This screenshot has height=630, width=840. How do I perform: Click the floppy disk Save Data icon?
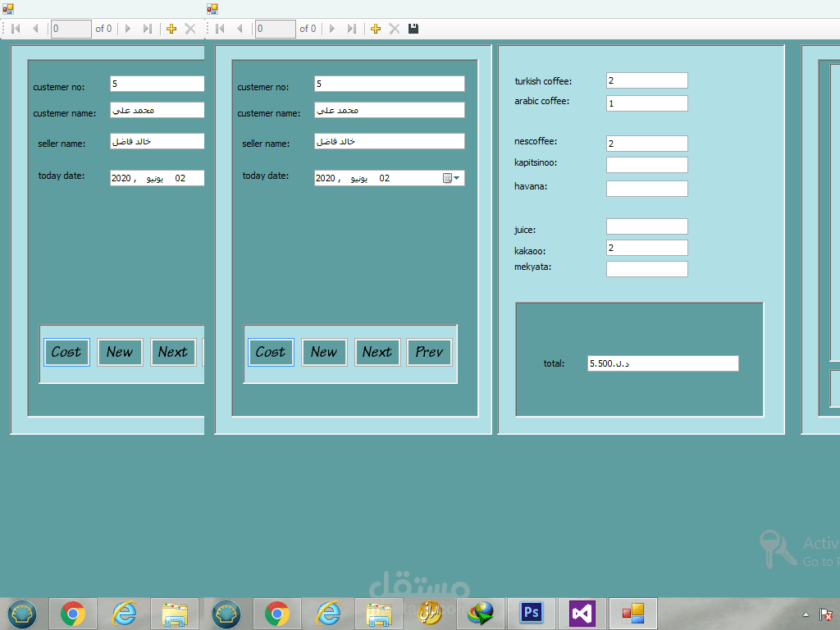413,29
